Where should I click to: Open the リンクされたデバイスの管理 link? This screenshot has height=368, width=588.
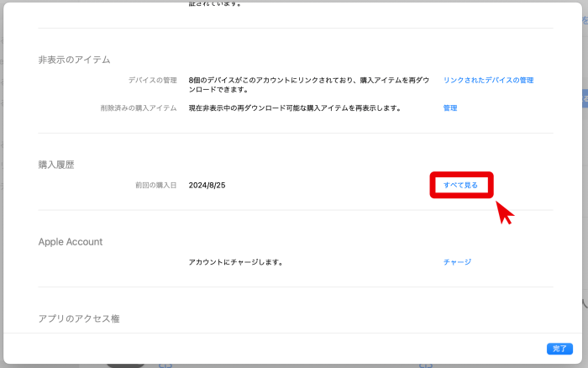(x=488, y=81)
